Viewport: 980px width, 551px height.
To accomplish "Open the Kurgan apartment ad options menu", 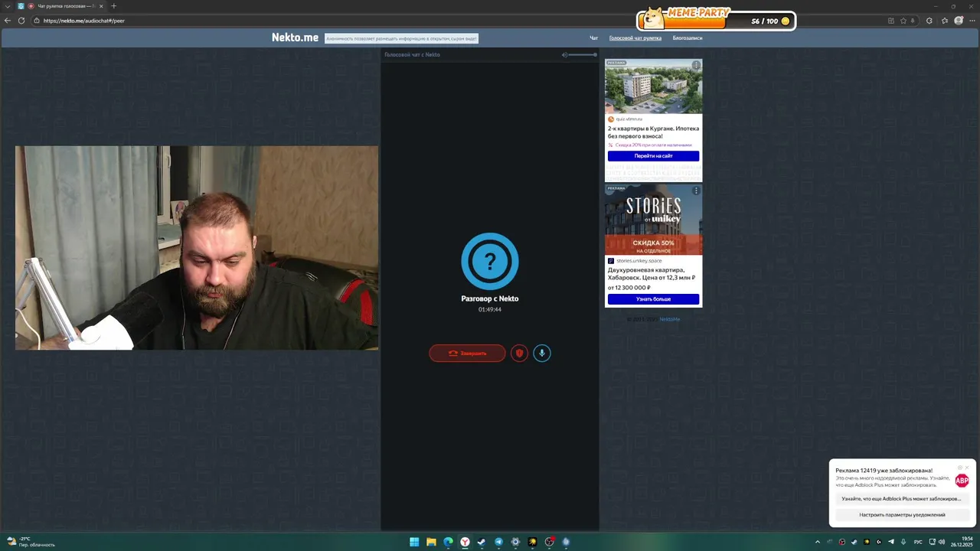I will 696,65.
